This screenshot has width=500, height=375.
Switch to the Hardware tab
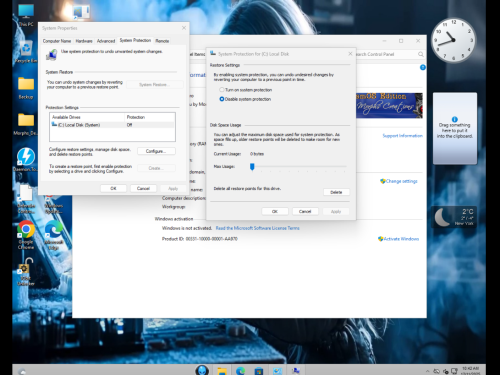coord(84,41)
